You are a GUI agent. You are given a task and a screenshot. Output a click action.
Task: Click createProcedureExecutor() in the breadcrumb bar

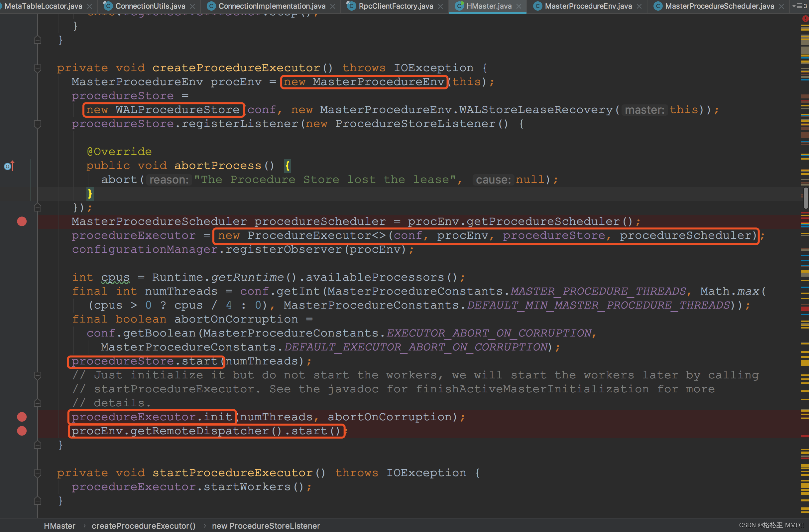[144, 526]
